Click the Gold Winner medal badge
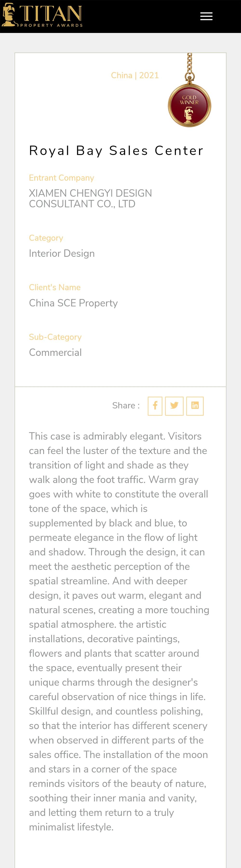The image size is (241, 868). [x=189, y=106]
